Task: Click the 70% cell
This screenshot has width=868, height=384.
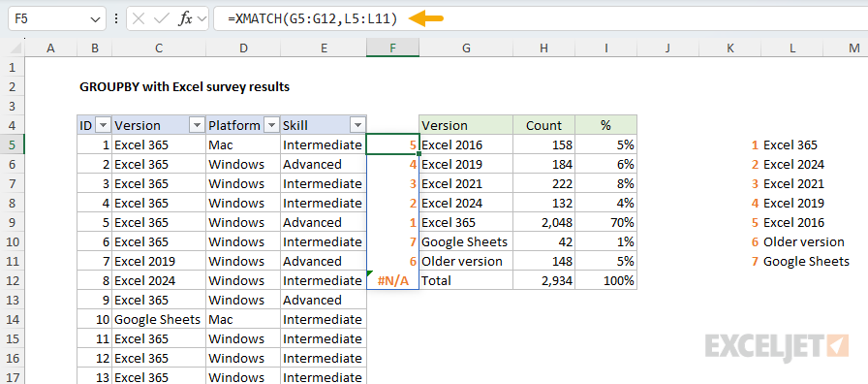Action: click(606, 222)
